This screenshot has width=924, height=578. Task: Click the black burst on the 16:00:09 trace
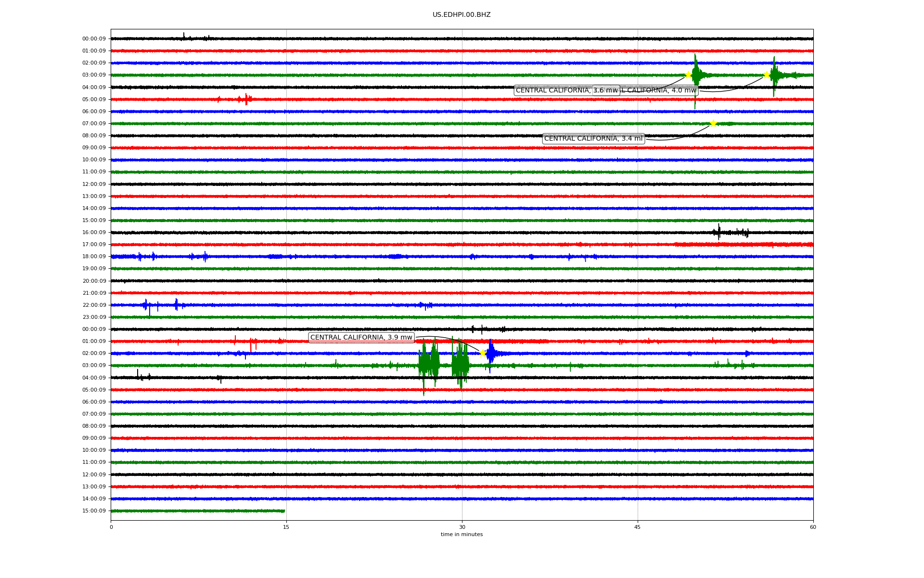click(x=719, y=232)
